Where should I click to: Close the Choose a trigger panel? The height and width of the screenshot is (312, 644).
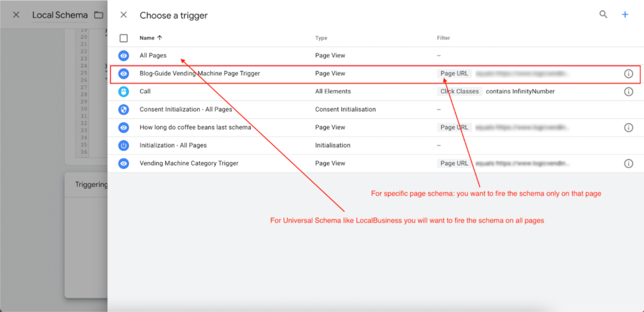123,15
